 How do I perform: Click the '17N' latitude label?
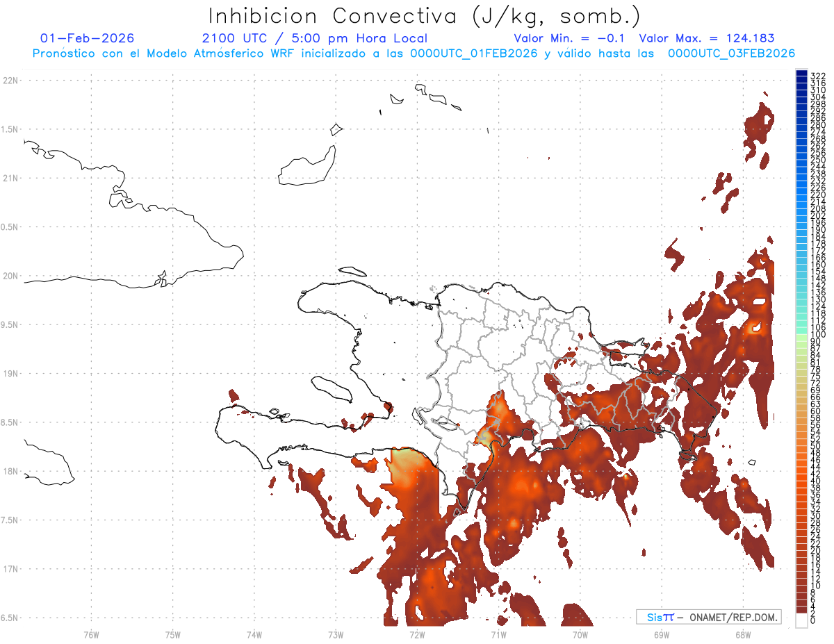pos(10,569)
